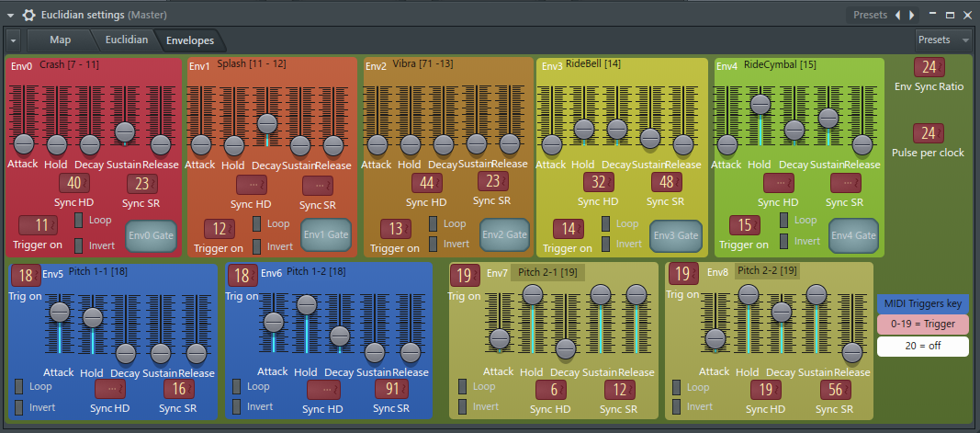Click the 0-19 = Trigger label

pyautogui.click(x=923, y=325)
